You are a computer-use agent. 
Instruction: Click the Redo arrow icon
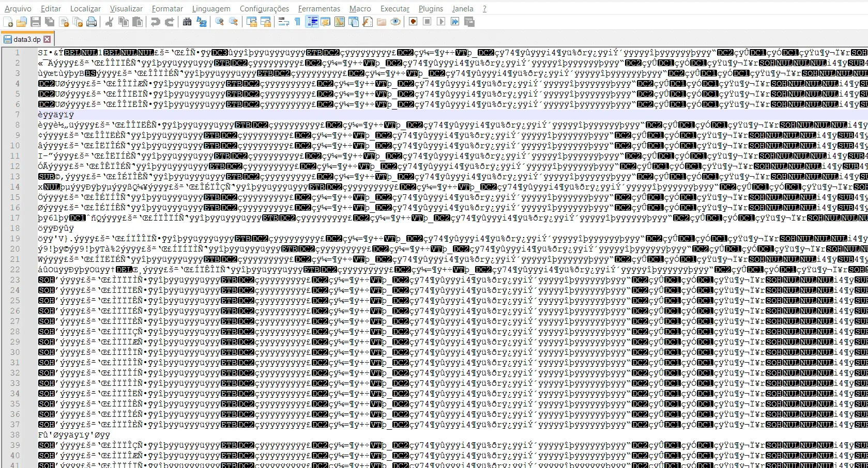[169, 22]
